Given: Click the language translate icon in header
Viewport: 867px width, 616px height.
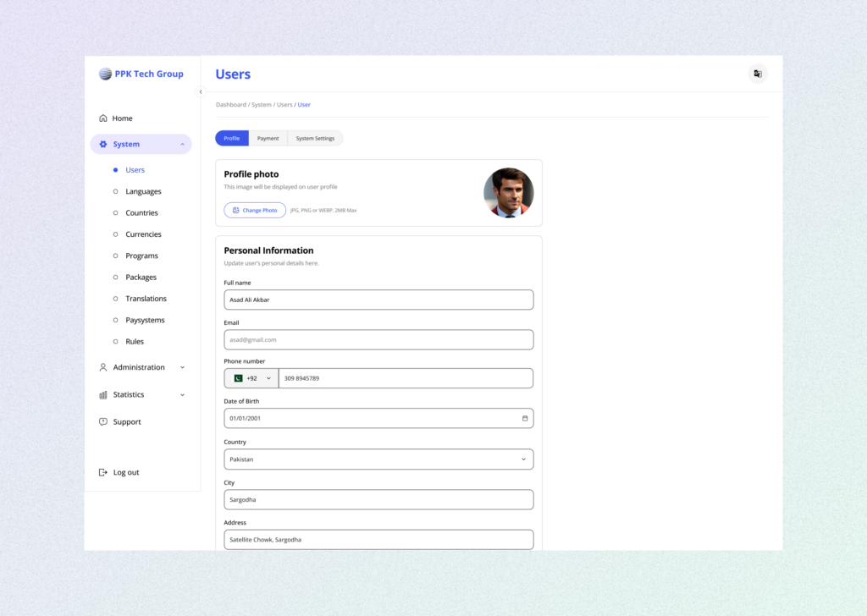Looking at the screenshot, I should coord(757,74).
